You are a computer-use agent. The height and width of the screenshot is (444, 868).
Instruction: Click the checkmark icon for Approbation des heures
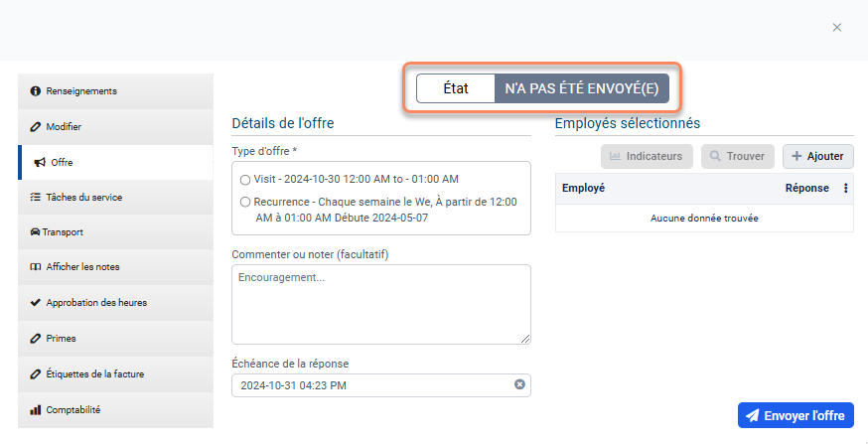[x=36, y=302]
